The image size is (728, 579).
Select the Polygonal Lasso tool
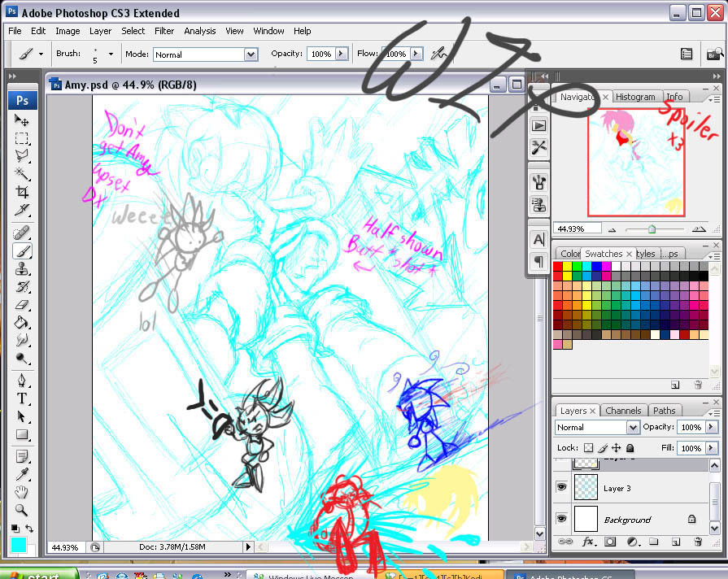pyautogui.click(x=21, y=156)
